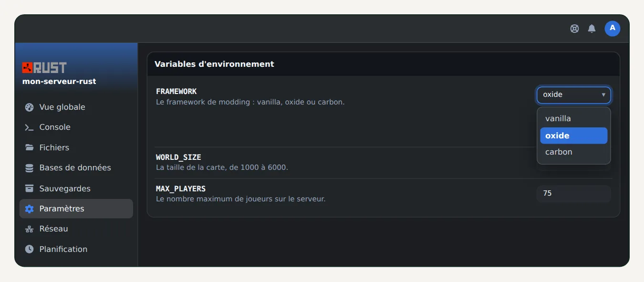Go to Planification page
Screen dimensions: 644x282
point(76,249)
